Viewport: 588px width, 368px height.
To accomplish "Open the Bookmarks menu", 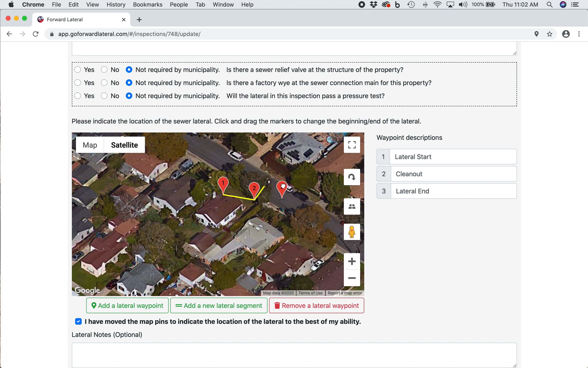I will click(147, 4).
